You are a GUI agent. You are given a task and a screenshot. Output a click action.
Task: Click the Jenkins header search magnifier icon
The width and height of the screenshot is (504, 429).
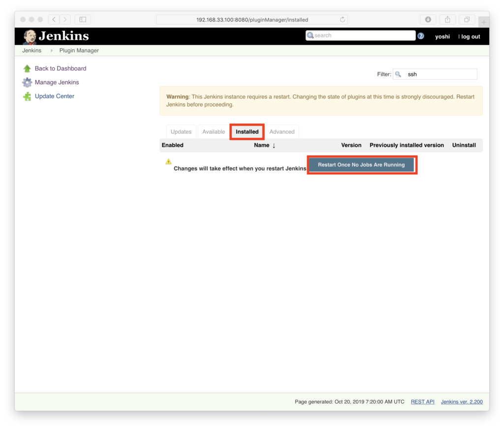pyautogui.click(x=310, y=35)
